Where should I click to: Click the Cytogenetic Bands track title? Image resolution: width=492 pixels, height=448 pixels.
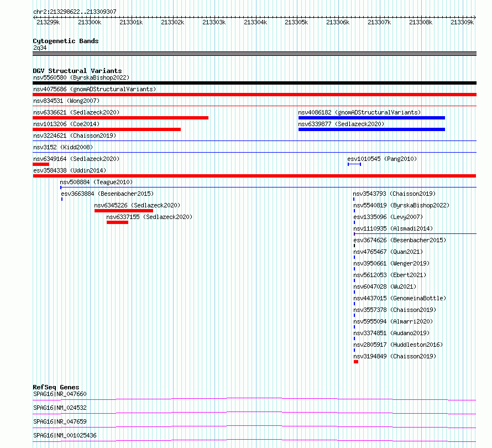(66, 41)
